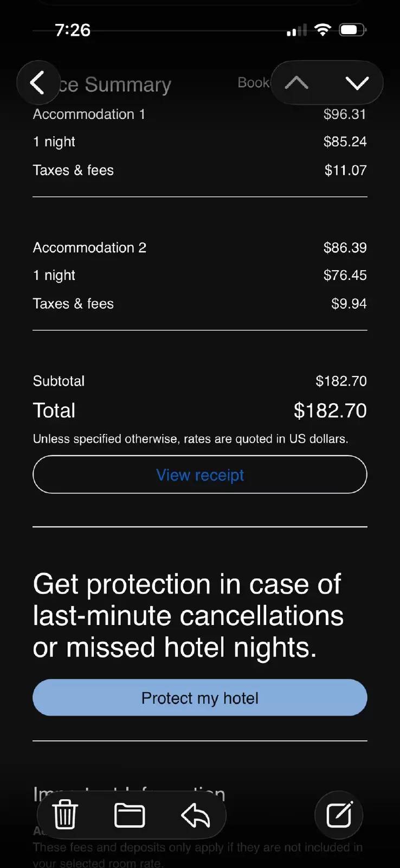Viewport: 400px width, 868px height.
Task: Tap the cellular signal bars
Action: tap(296, 31)
